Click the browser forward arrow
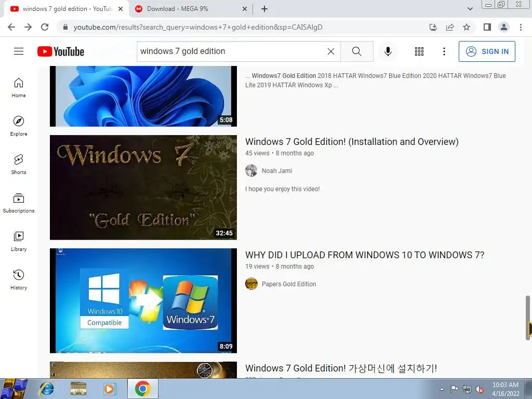This screenshot has height=399, width=532. point(28,27)
